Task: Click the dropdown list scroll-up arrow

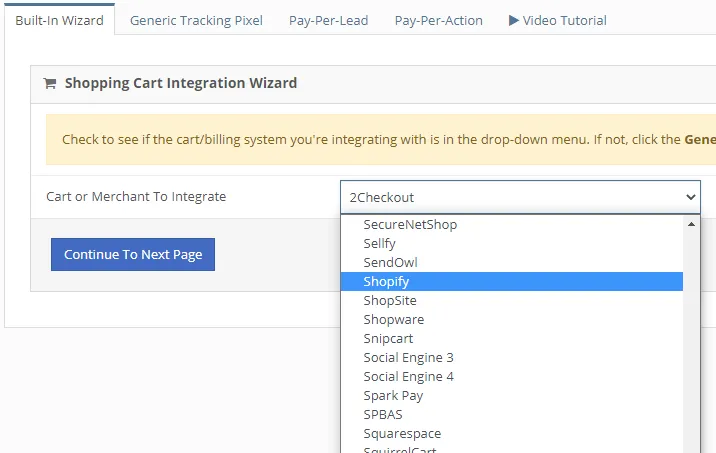Action: point(691,224)
